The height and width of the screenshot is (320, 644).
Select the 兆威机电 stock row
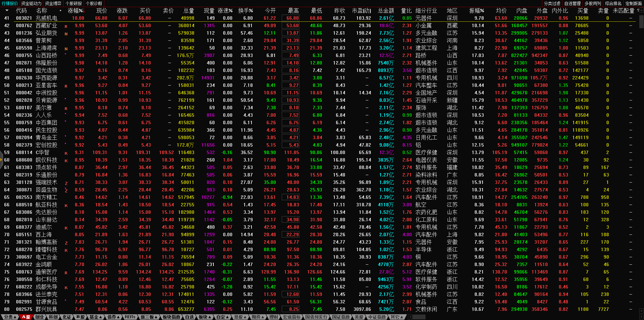coord(47,18)
